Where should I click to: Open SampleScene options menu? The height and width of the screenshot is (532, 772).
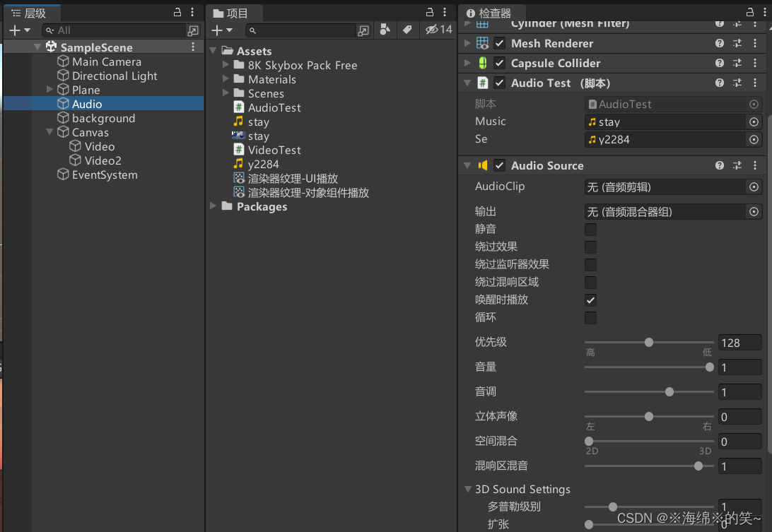click(x=193, y=47)
